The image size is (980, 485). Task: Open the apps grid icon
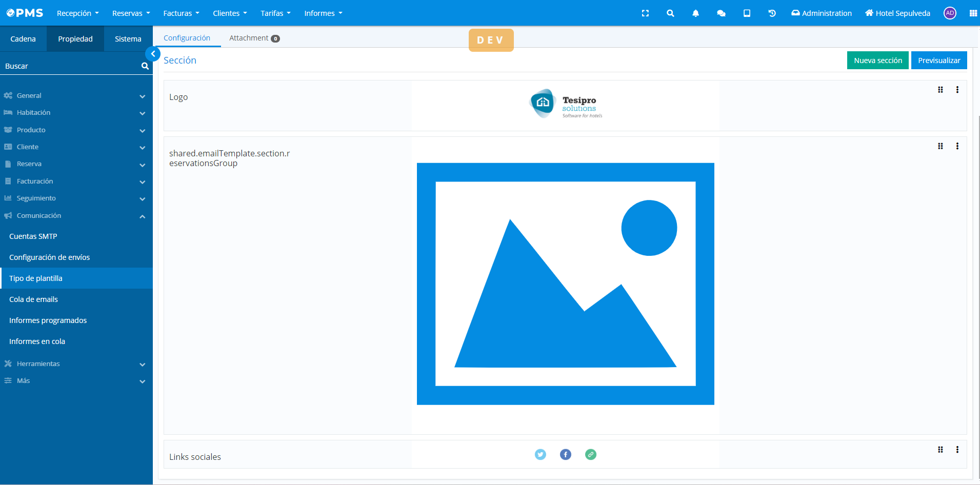pyautogui.click(x=973, y=13)
